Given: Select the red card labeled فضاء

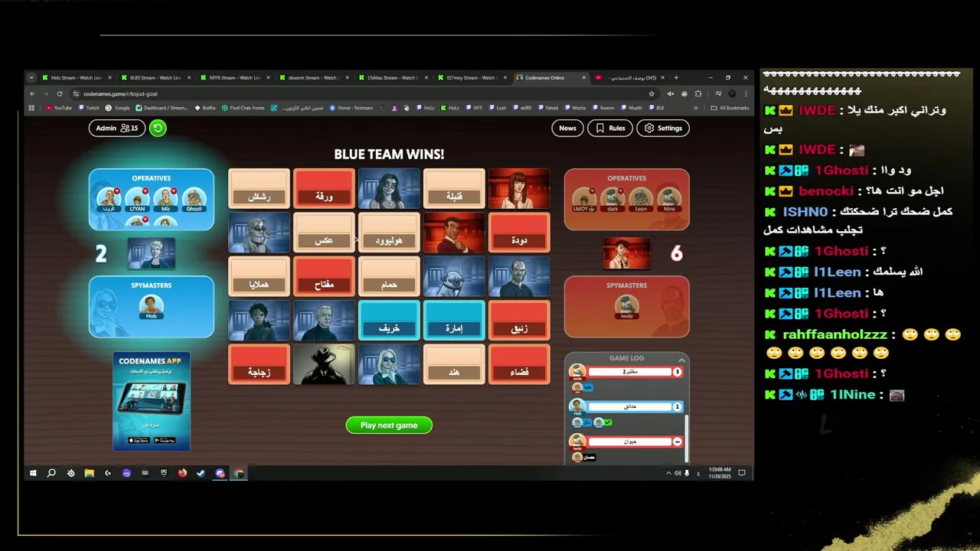Looking at the screenshot, I should coord(520,364).
